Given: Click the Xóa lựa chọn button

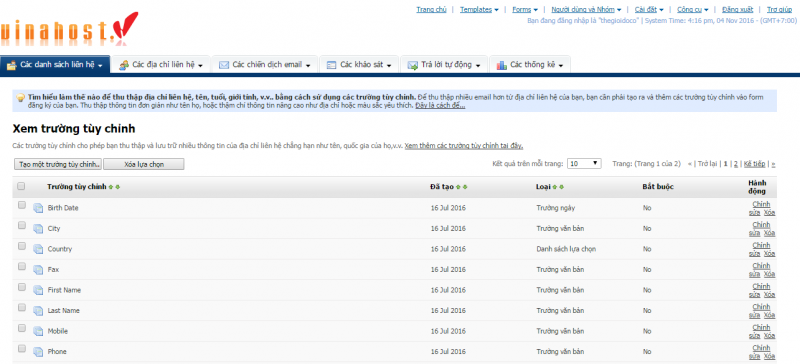Looking at the screenshot, I should pyautogui.click(x=144, y=164).
